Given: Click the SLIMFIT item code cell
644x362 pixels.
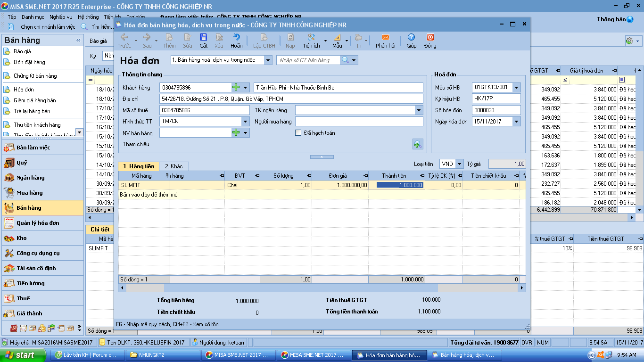Looking at the screenshot, I should point(144,185).
